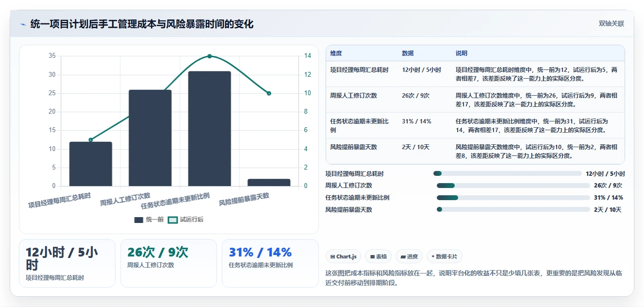Screen dimensions: 644x307
Task: Toggle the 试运行后 legend entry
Action: pyautogui.click(x=185, y=220)
